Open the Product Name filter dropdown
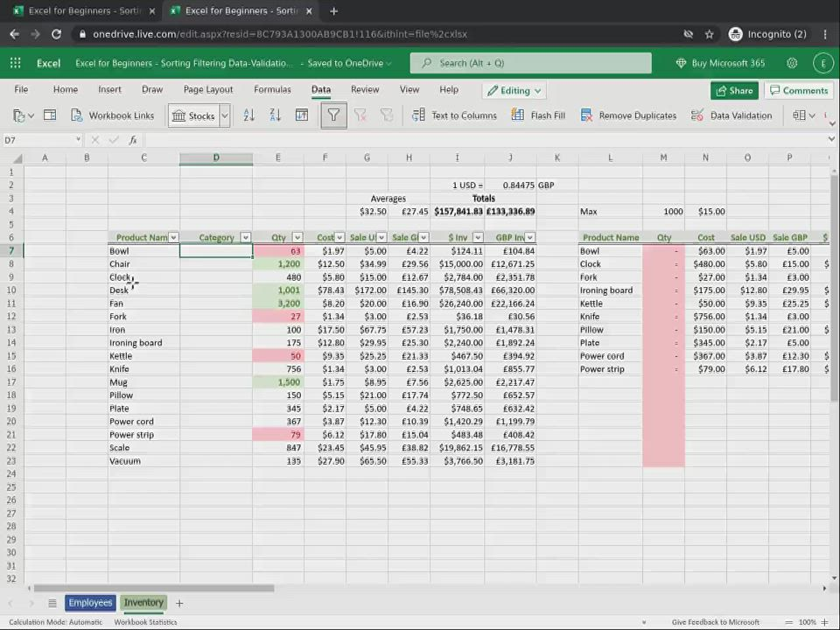Viewport: 840px width, 630px height. tap(173, 237)
